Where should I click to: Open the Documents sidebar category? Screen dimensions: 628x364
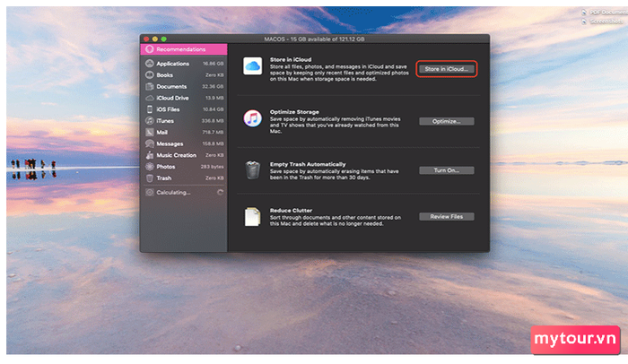tap(184, 86)
